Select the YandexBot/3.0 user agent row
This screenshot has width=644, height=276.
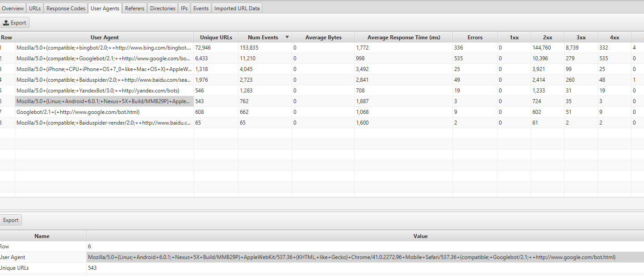(x=322, y=90)
